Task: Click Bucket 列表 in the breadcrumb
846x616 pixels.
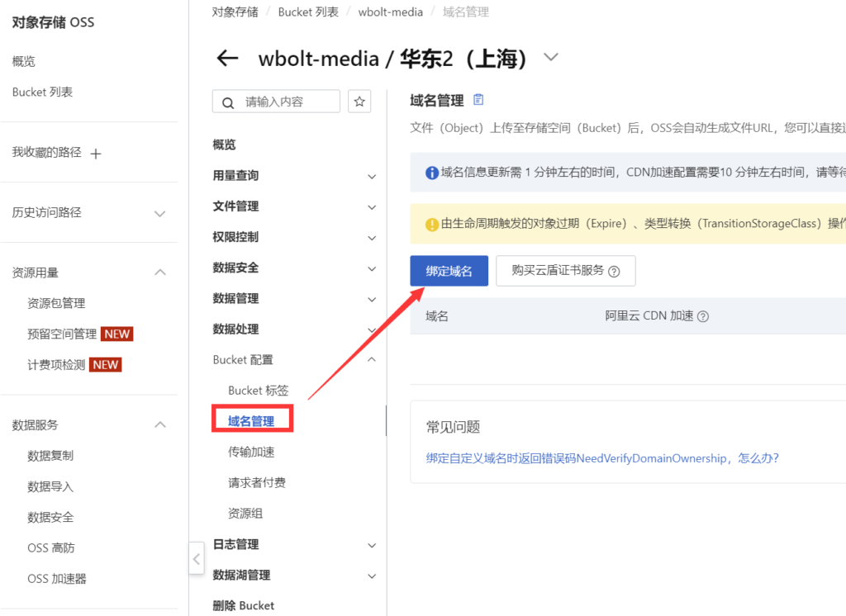Action: pyautogui.click(x=308, y=12)
